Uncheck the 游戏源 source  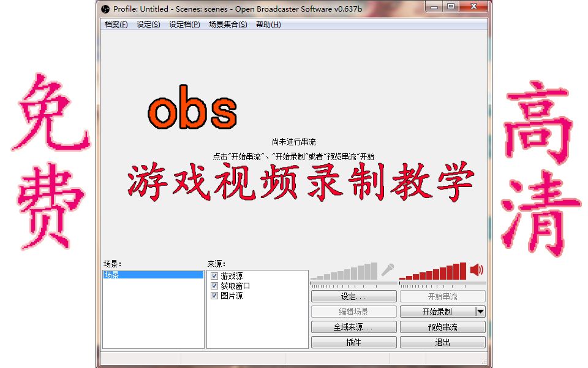(214, 276)
